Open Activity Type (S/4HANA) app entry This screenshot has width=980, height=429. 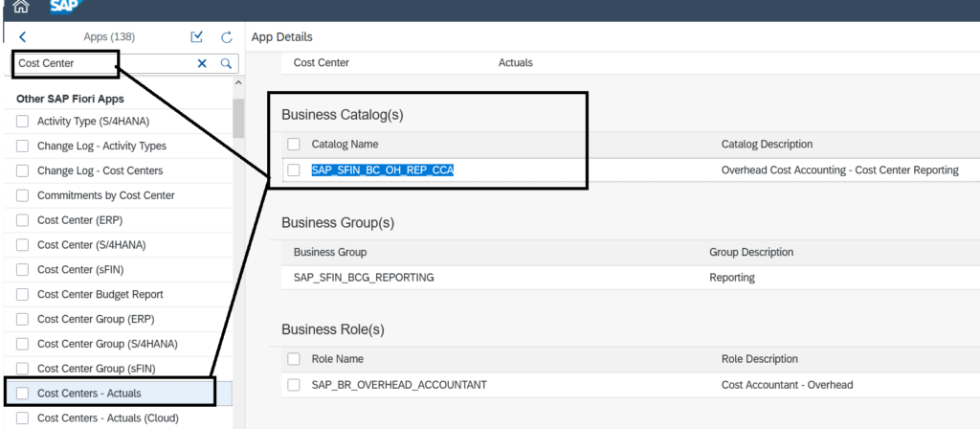coord(93,122)
